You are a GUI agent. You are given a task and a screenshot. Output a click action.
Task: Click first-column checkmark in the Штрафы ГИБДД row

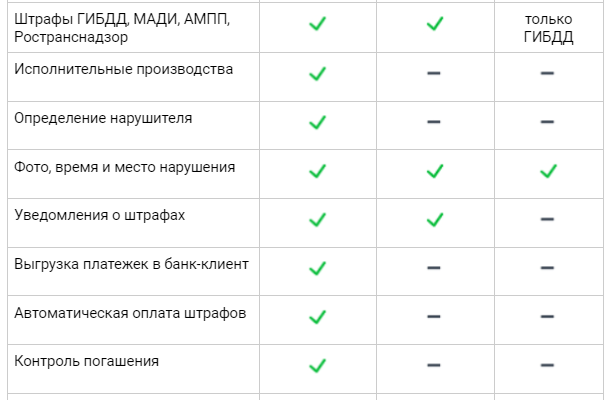318,24
